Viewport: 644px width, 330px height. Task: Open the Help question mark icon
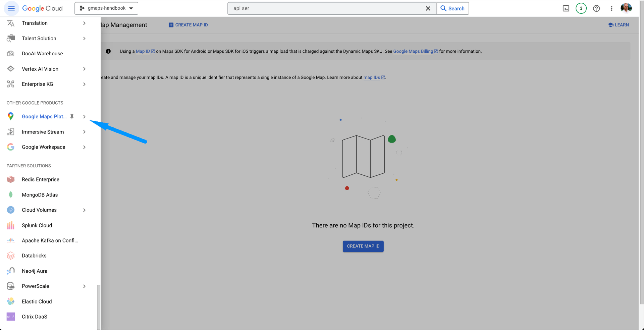[596, 8]
